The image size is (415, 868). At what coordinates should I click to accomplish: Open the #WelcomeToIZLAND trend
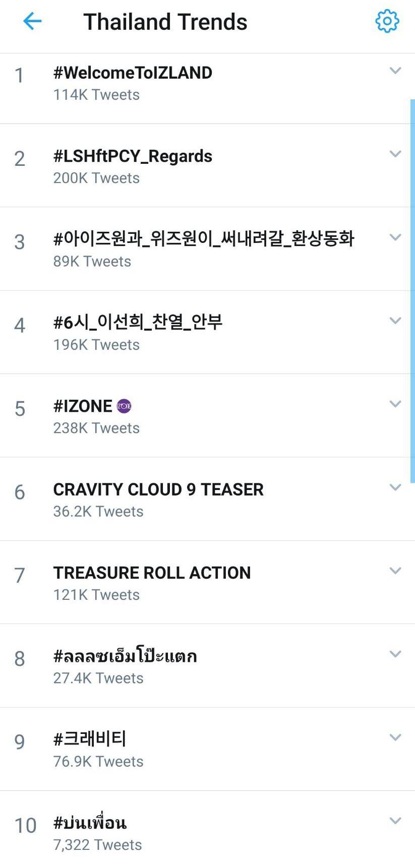pos(133,73)
